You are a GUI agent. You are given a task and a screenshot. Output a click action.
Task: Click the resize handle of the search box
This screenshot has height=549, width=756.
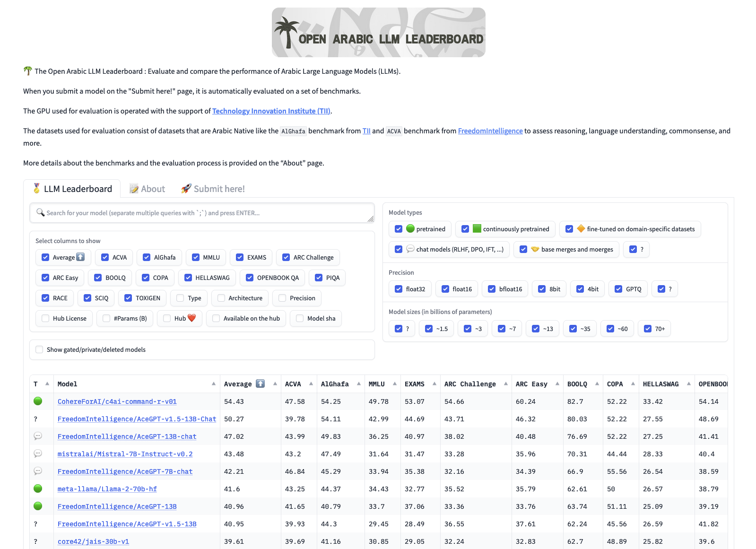tap(371, 219)
